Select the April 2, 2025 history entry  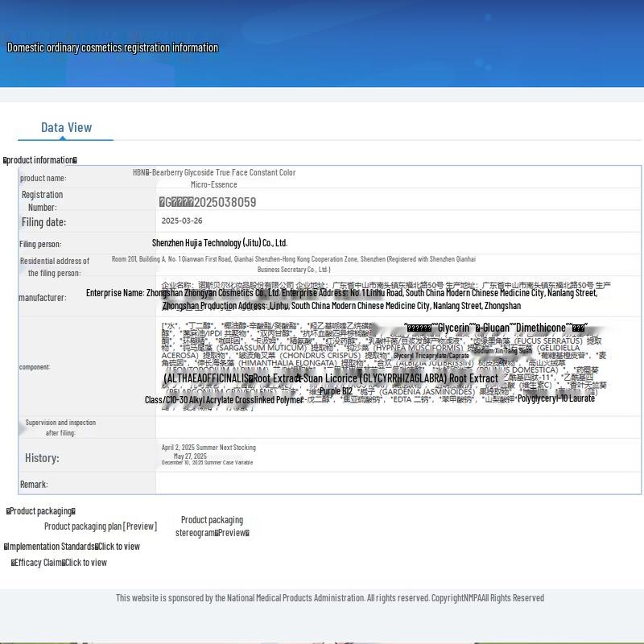coord(208,448)
